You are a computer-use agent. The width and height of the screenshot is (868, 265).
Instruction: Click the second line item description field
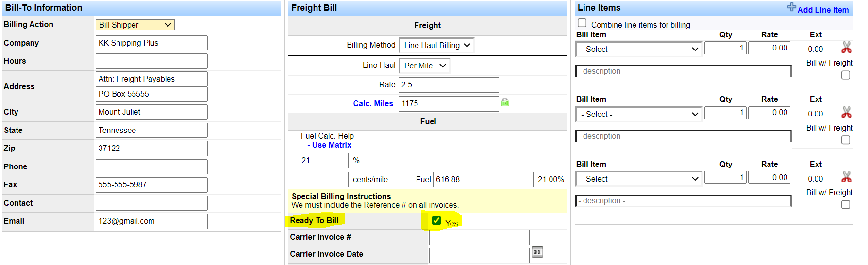pos(684,136)
